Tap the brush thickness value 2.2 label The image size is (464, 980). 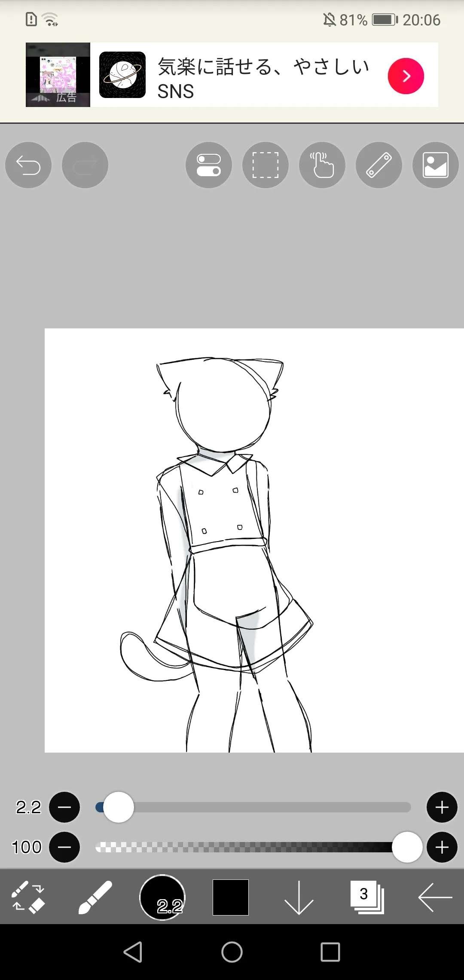coord(28,807)
